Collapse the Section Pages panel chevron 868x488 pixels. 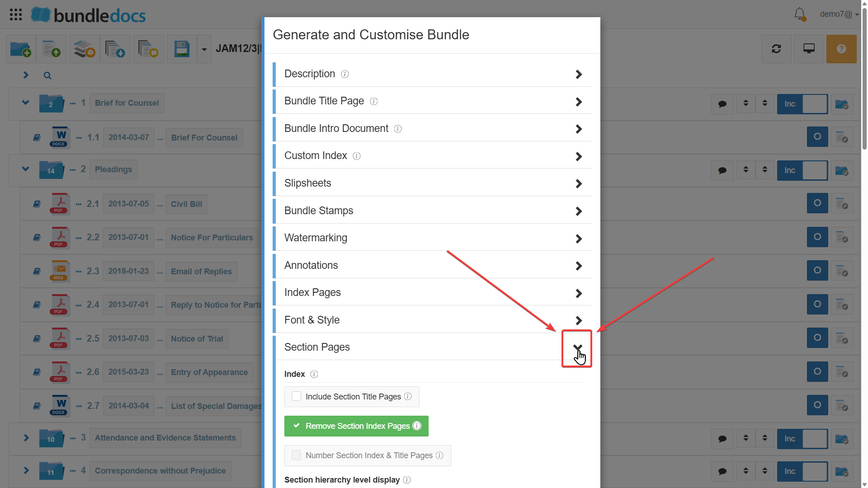(x=577, y=347)
